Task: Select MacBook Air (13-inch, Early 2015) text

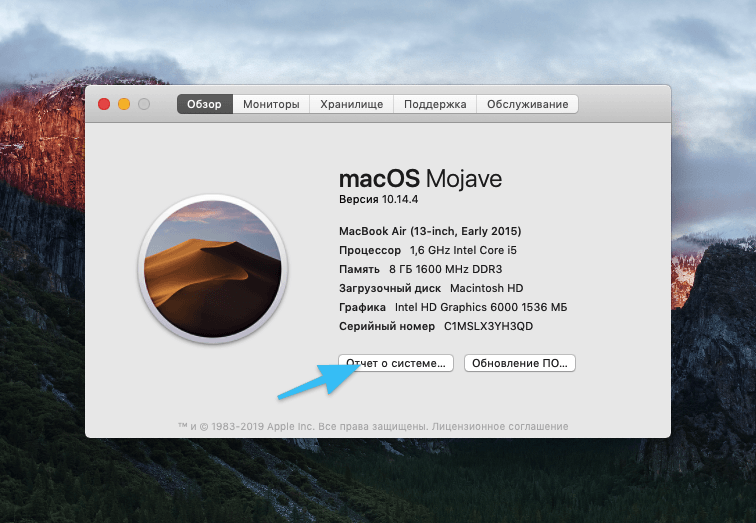Action: click(x=430, y=231)
